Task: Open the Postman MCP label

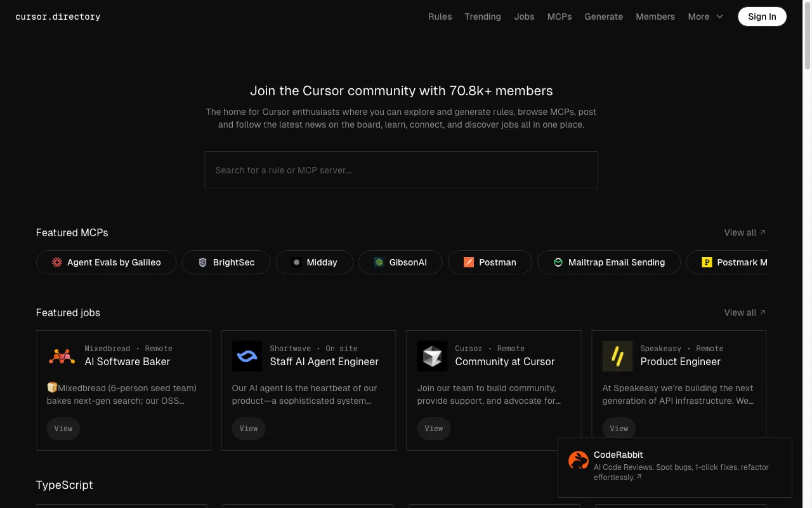Action: pos(497,262)
